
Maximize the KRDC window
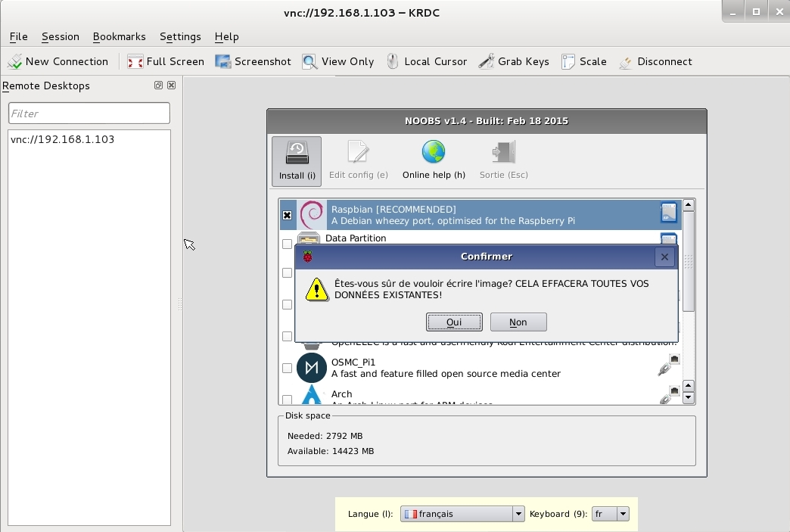click(756, 11)
